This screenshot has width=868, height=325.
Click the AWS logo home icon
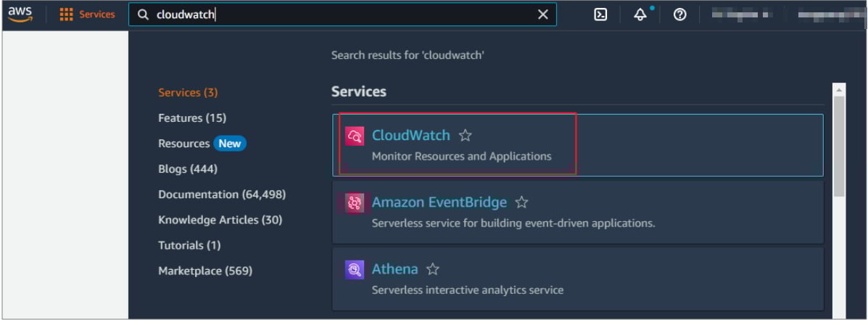coord(20,15)
